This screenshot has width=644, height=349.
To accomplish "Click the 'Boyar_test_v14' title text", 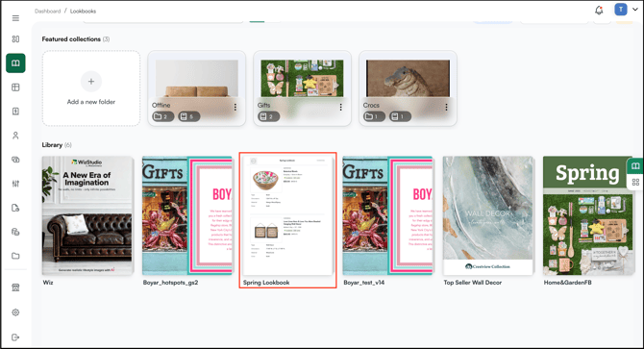I will (x=364, y=283).
